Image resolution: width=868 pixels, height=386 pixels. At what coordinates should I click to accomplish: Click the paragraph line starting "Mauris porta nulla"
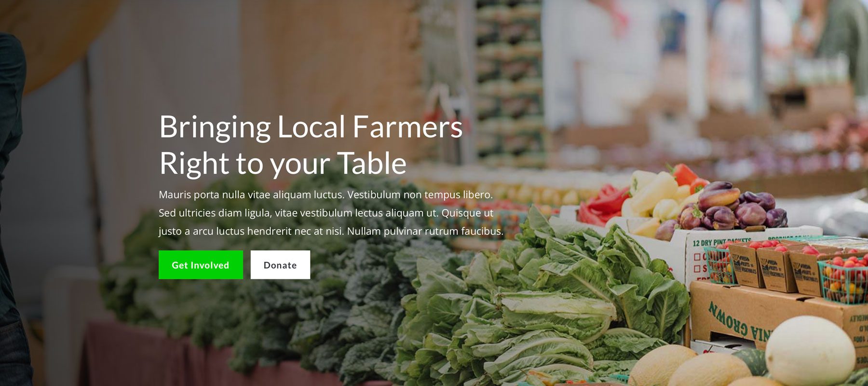tap(326, 195)
